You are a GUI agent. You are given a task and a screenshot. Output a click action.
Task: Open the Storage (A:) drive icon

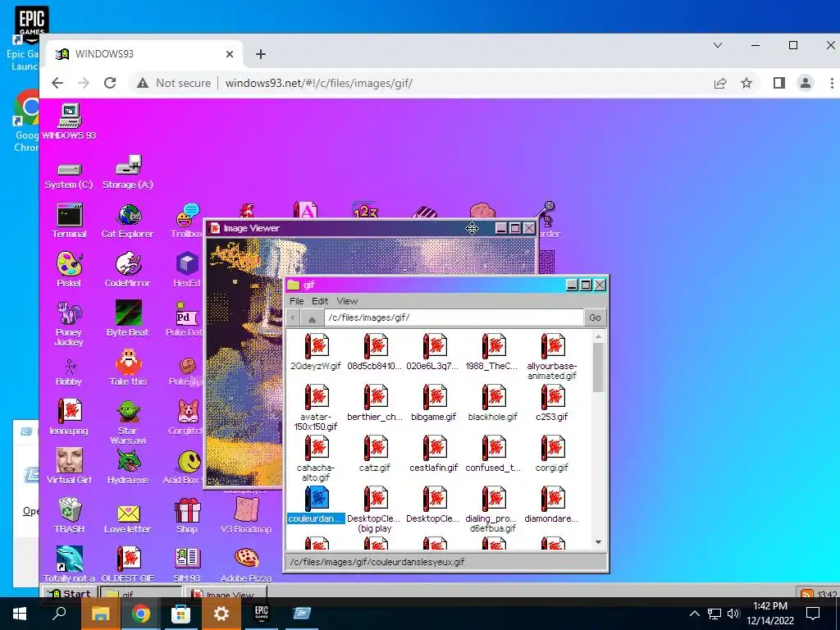click(x=128, y=166)
